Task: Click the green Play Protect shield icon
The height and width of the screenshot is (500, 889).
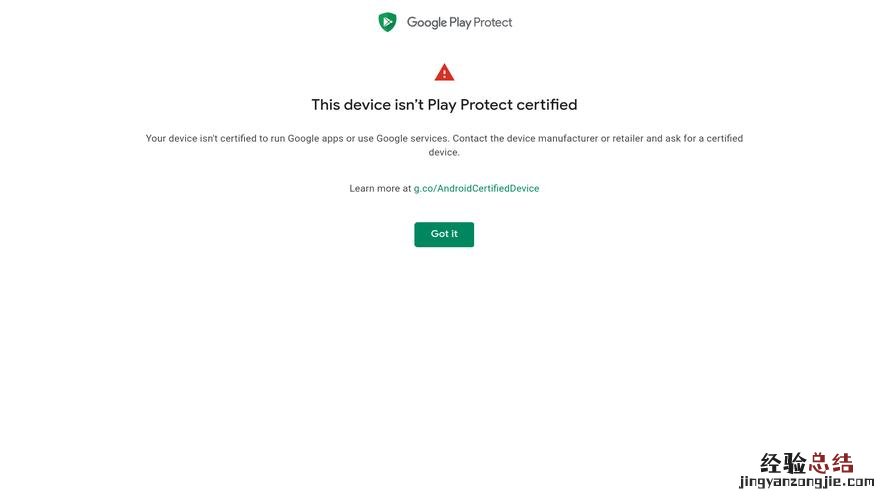Action: [387, 22]
